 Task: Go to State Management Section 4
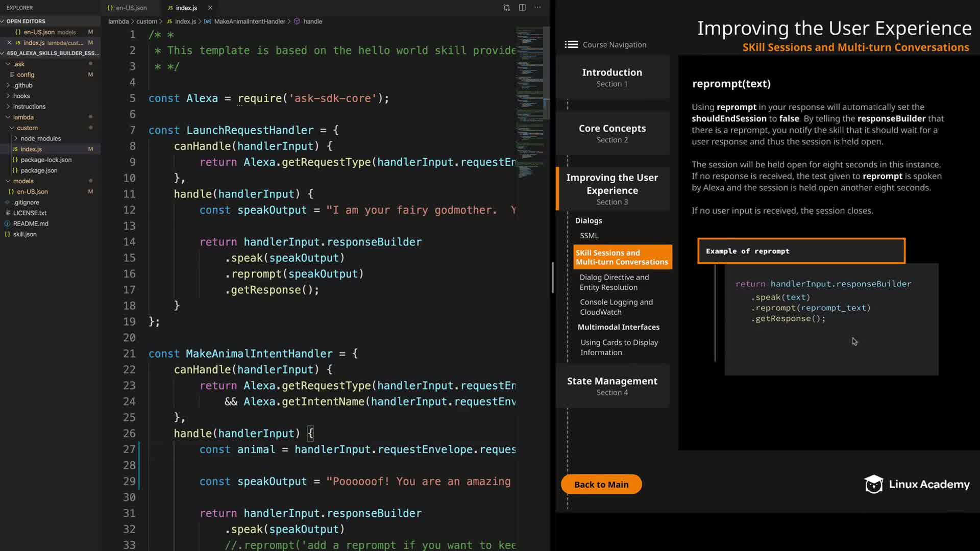click(x=612, y=386)
